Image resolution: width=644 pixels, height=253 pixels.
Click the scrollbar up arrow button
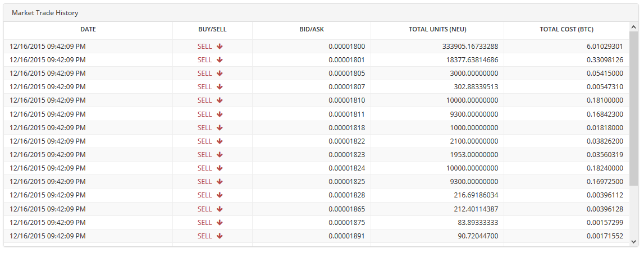coord(633,27)
